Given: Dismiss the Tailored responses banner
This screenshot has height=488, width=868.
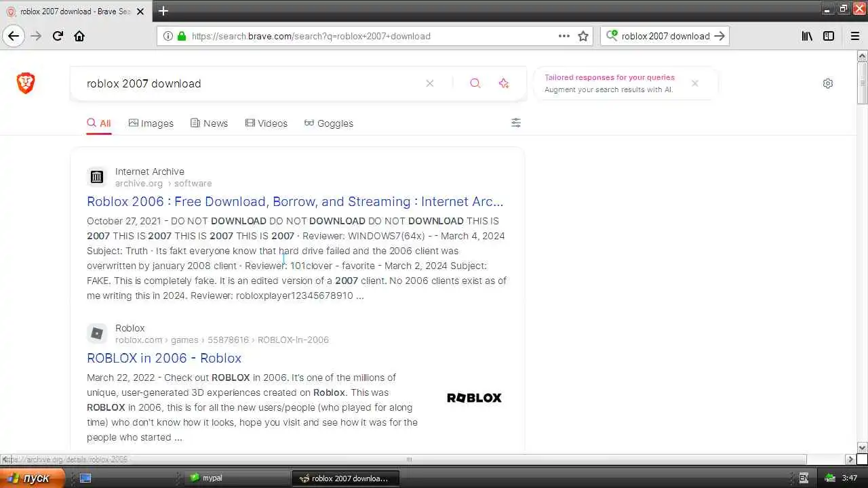Looking at the screenshot, I should coord(694,83).
